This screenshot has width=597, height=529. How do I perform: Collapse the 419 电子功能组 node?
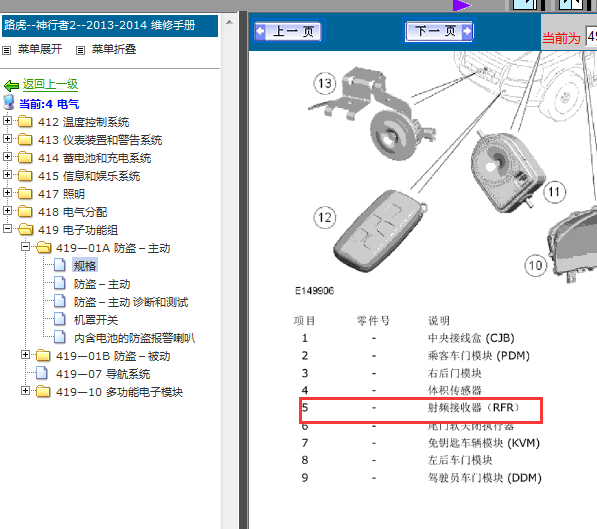(7, 229)
